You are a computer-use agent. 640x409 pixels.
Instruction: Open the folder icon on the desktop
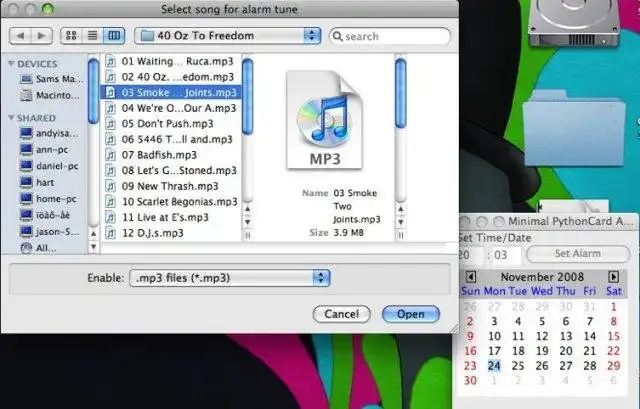tap(573, 129)
